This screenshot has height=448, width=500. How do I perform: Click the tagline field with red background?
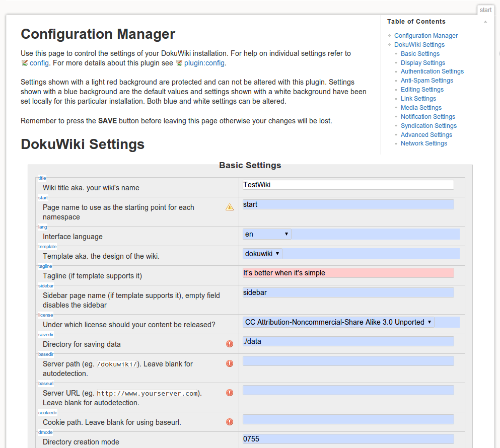(x=348, y=273)
